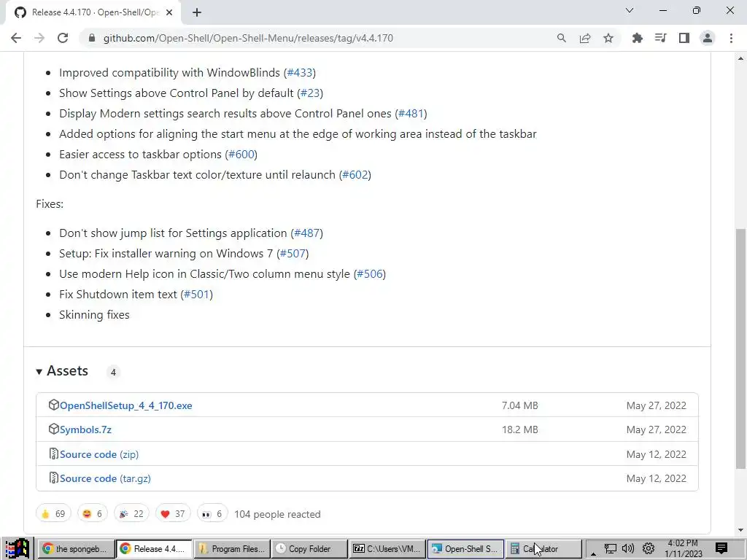This screenshot has width=747, height=560.
Task: Open issue #487 link
Action: pos(307,233)
